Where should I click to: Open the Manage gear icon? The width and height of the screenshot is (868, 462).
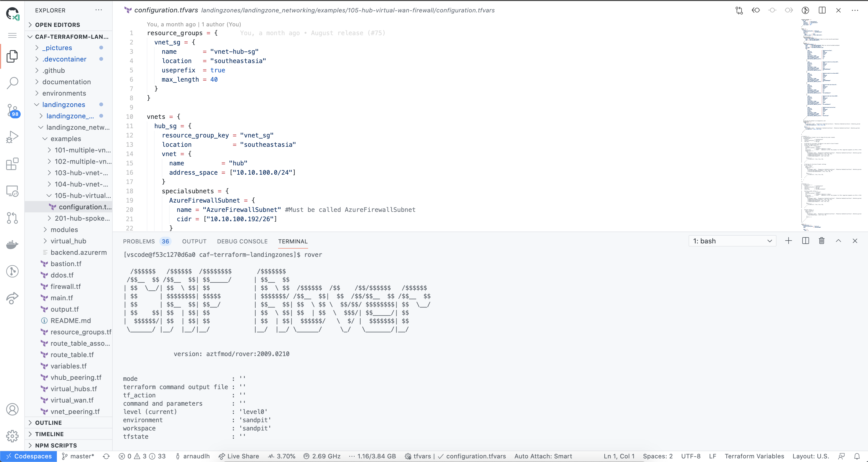(12, 436)
